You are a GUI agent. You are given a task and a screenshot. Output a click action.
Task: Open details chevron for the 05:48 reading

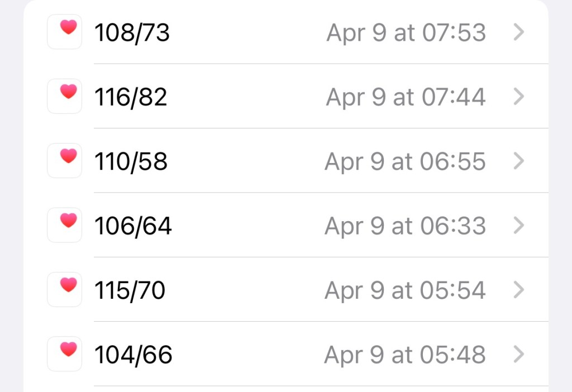pos(519,355)
